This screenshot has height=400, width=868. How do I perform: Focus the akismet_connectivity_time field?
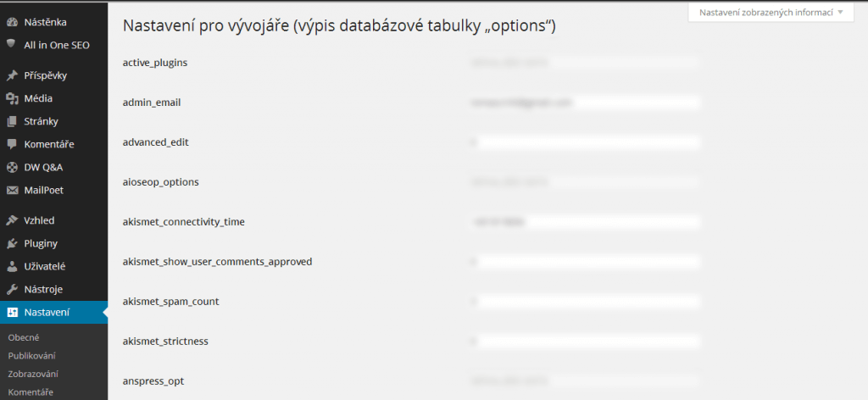(585, 222)
